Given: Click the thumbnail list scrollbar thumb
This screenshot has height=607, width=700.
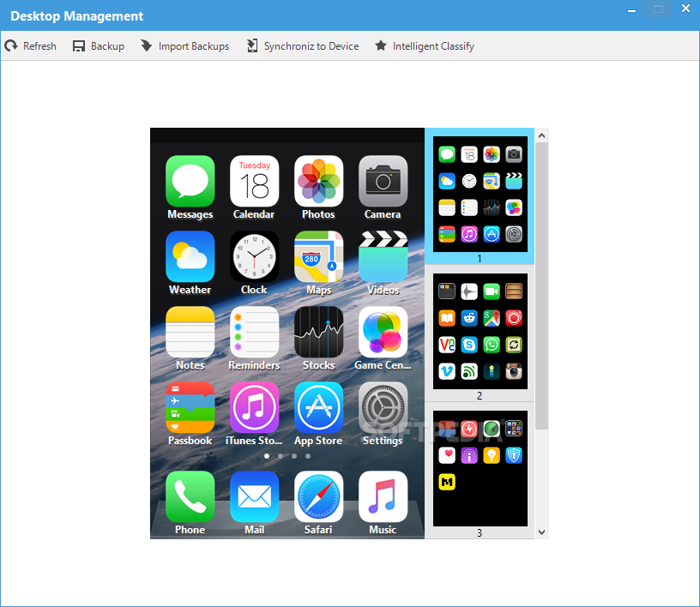Looking at the screenshot, I should [541, 285].
